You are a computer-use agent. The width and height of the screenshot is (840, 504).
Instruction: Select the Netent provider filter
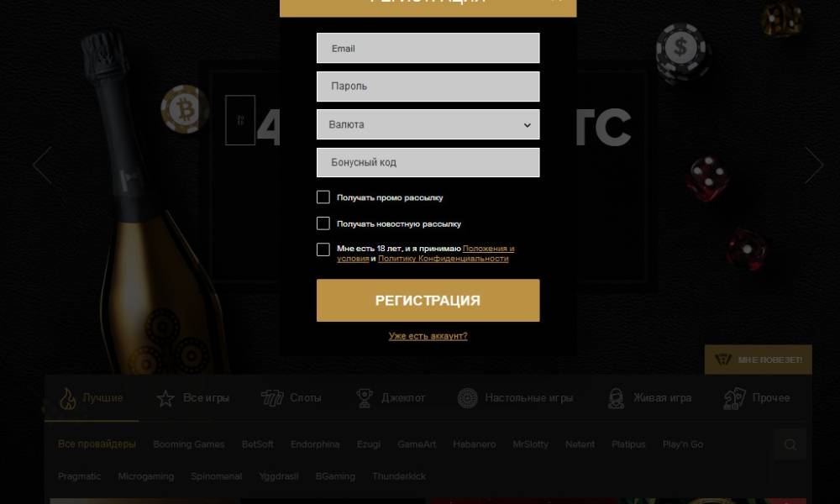[x=580, y=444]
